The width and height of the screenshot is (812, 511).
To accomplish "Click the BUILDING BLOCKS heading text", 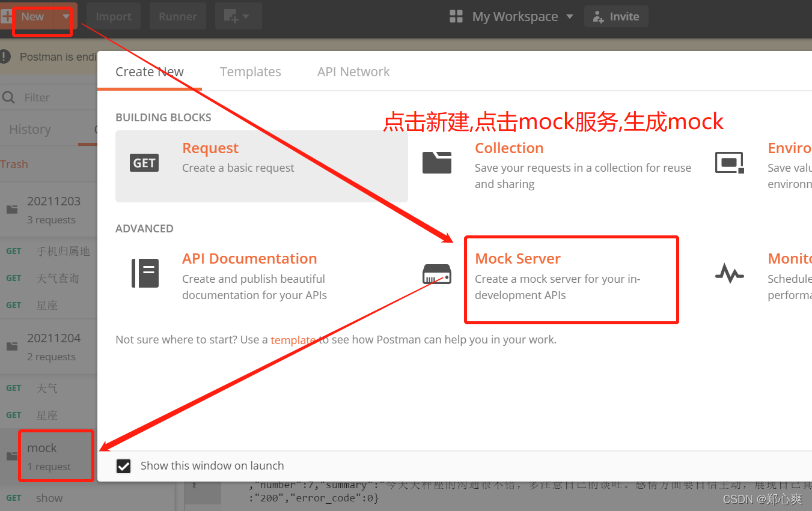I will (163, 118).
